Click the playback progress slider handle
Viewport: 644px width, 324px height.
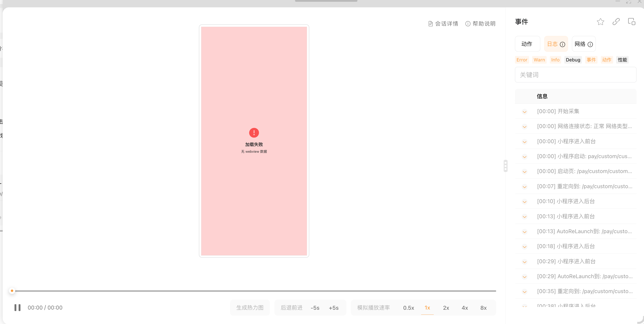pyautogui.click(x=12, y=291)
